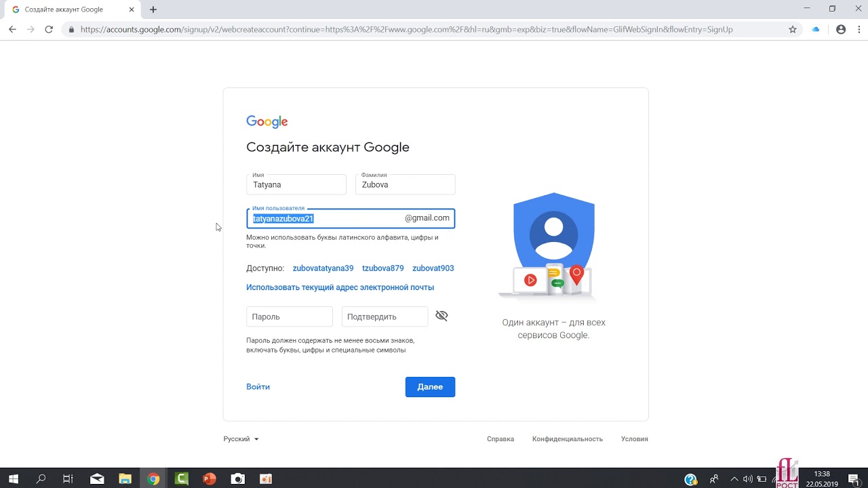Click the Подтвердить password field
Screen dimensions: 868x488
(x=384, y=317)
